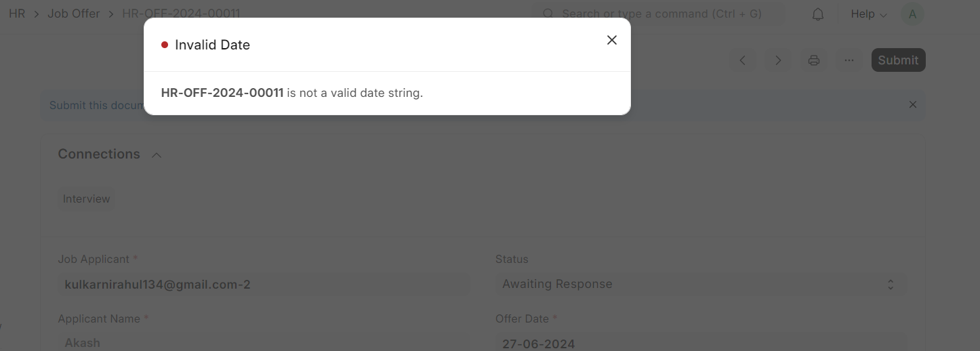
Task: Open the three-dots more menu
Action: [849, 60]
